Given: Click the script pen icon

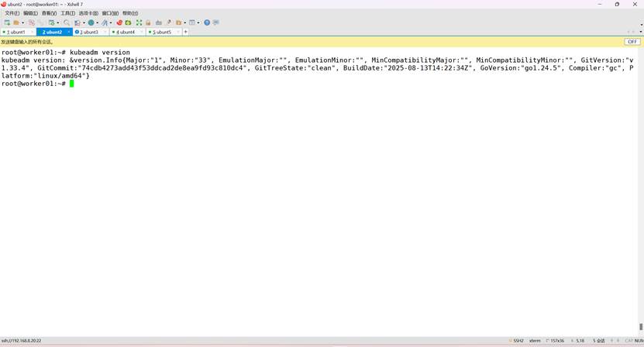Looking at the screenshot, I should (x=169, y=22).
